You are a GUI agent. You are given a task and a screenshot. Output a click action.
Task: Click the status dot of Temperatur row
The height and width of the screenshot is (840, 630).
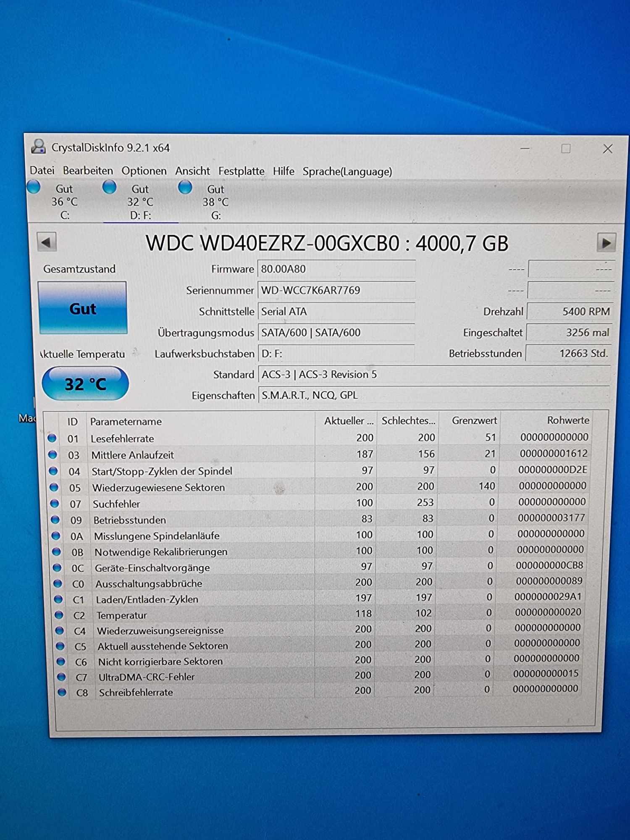pos(59,615)
